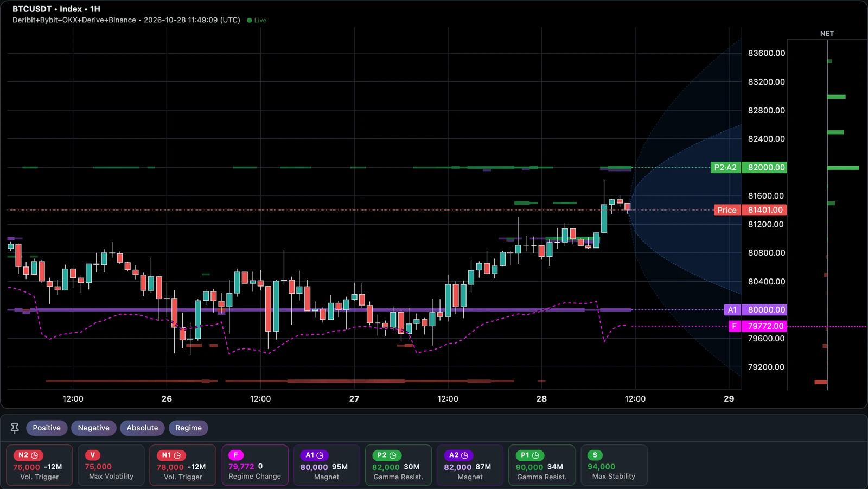
Task: Click the 79772.00 magenta price label
Action: 764,326
